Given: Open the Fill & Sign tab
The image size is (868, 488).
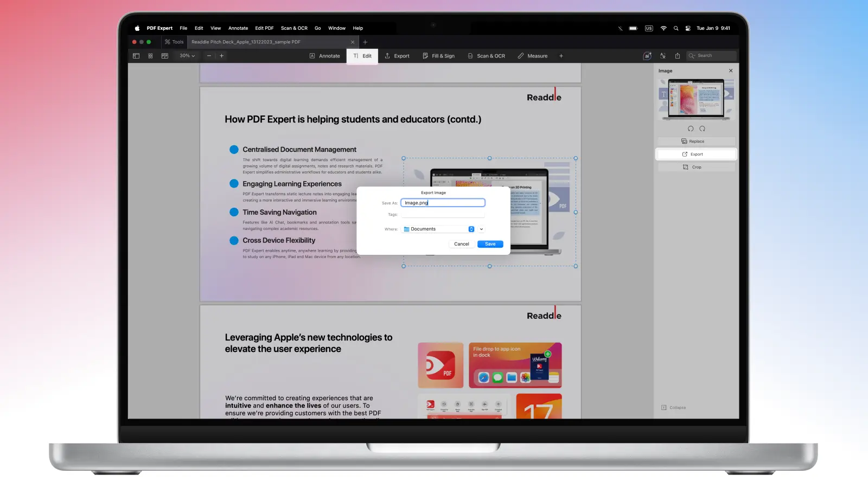Looking at the screenshot, I should 438,56.
